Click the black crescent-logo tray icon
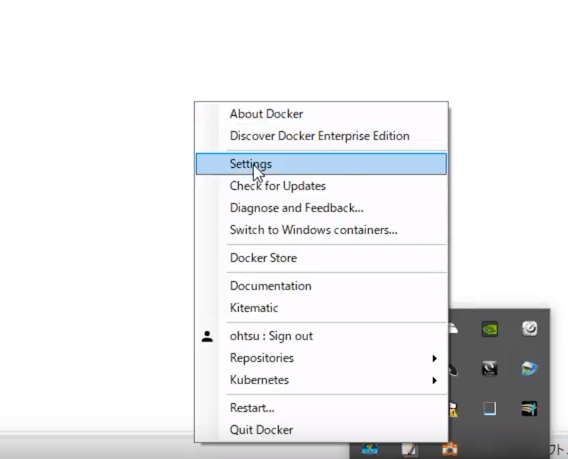This screenshot has width=568, height=459. (490, 368)
